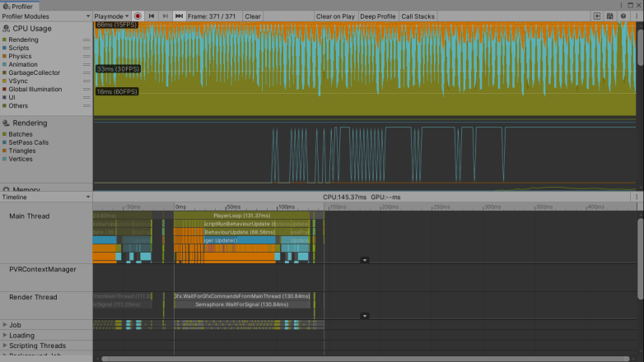Click the horizontal timeline scrollbar
Image resolution: width=644 pixels, height=362 pixels.
coord(365,359)
